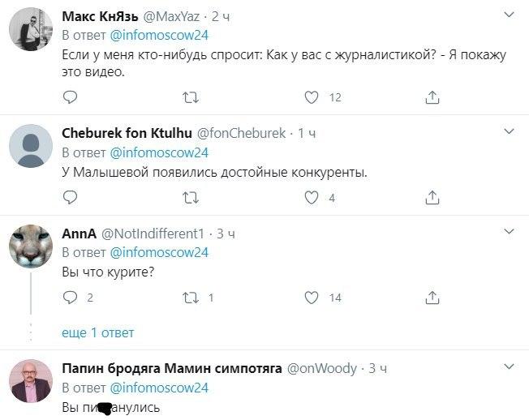The width and height of the screenshot is (529, 420).
Task: Reply to Макс КнЯзь's tweet
Action: 71,97
